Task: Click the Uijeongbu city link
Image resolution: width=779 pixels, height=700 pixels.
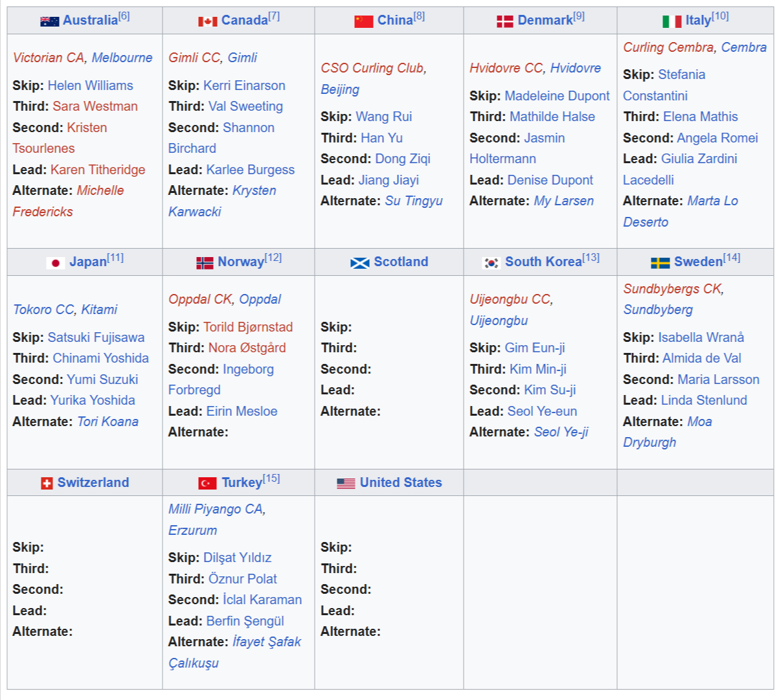Action: click(x=499, y=321)
